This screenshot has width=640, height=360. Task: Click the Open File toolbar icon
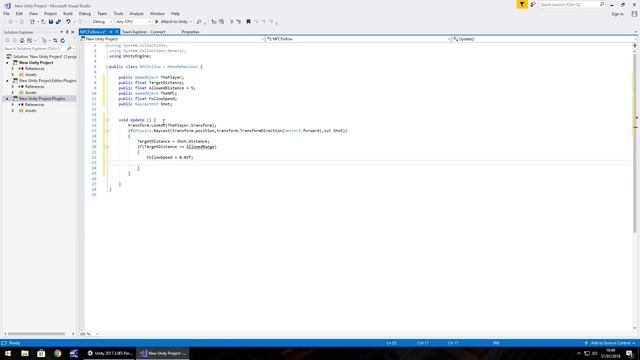(43, 22)
